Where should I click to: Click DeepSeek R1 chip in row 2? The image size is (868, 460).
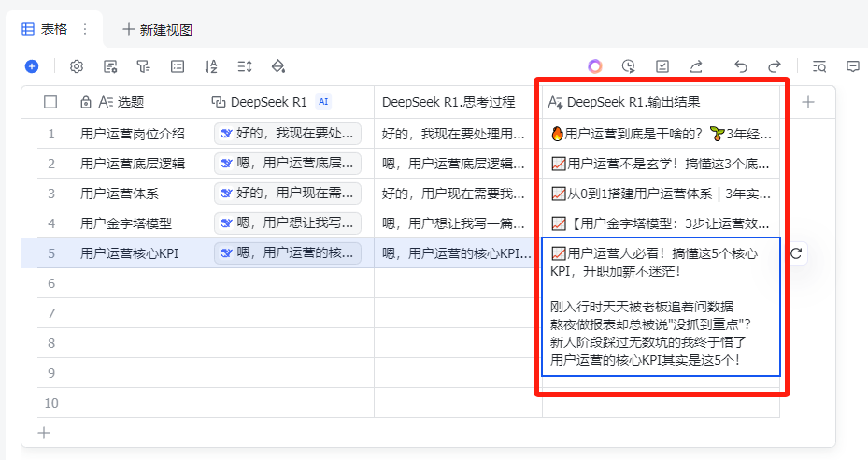click(x=288, y=164)
